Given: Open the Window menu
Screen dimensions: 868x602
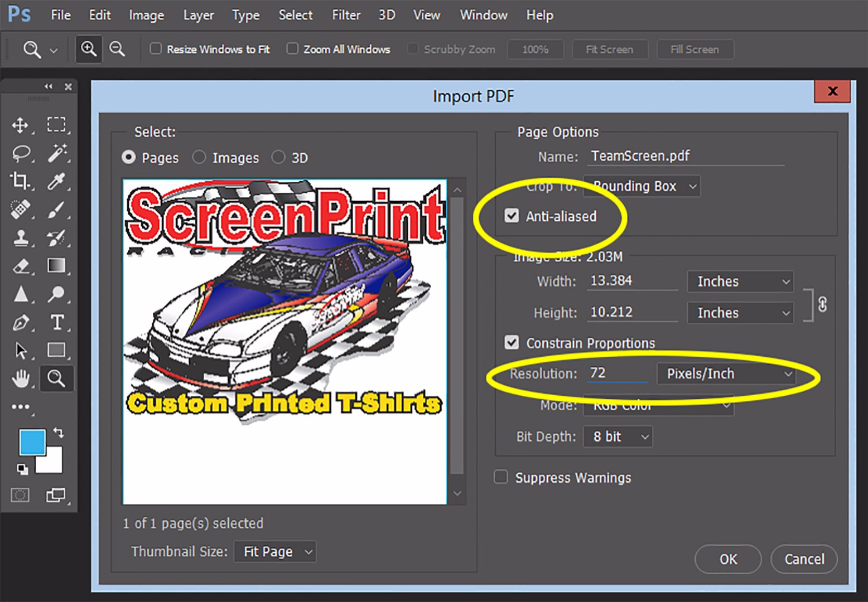Looking at the screenshot, I should point(484,15).
